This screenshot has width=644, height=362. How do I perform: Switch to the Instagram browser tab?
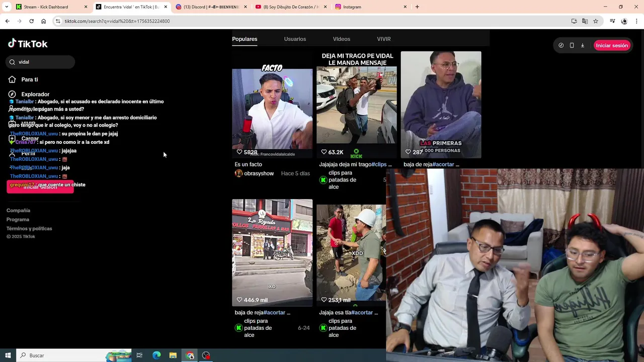click(371, 7)
